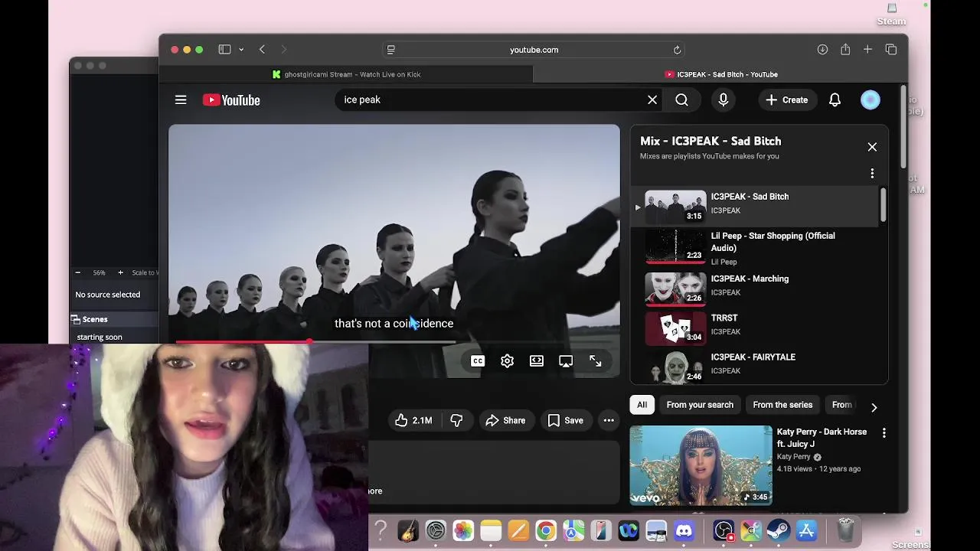Open the YouTube hamburger guide menu

coord(181,99)
